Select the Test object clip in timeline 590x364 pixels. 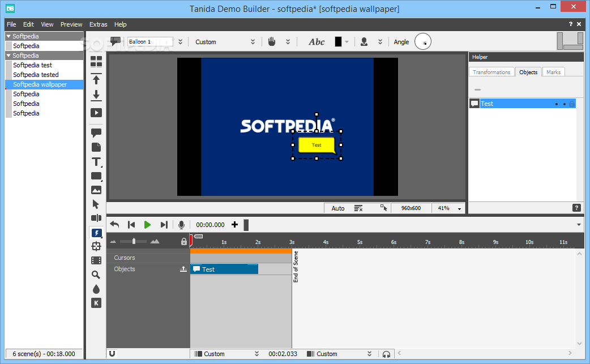click(224, 269)
